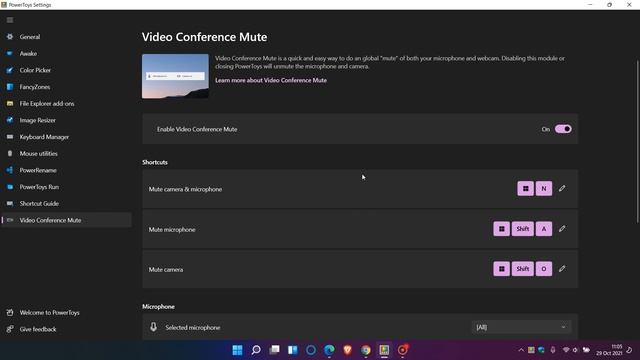Open Task View from taskbar

[274, 350]
